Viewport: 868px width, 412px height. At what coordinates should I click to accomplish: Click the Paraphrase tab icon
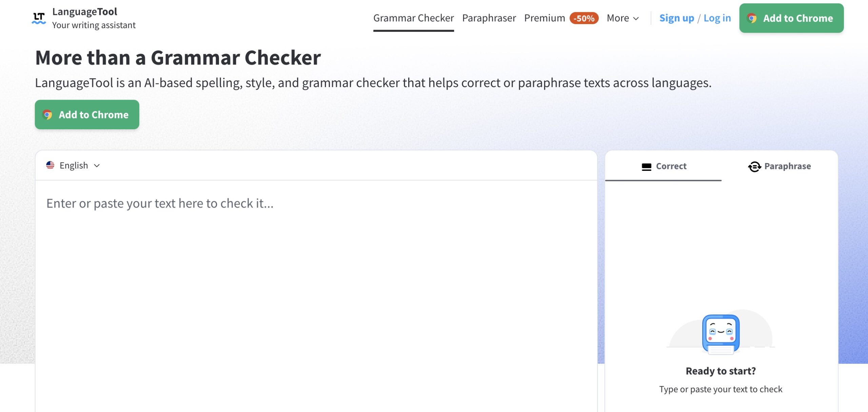753,165
